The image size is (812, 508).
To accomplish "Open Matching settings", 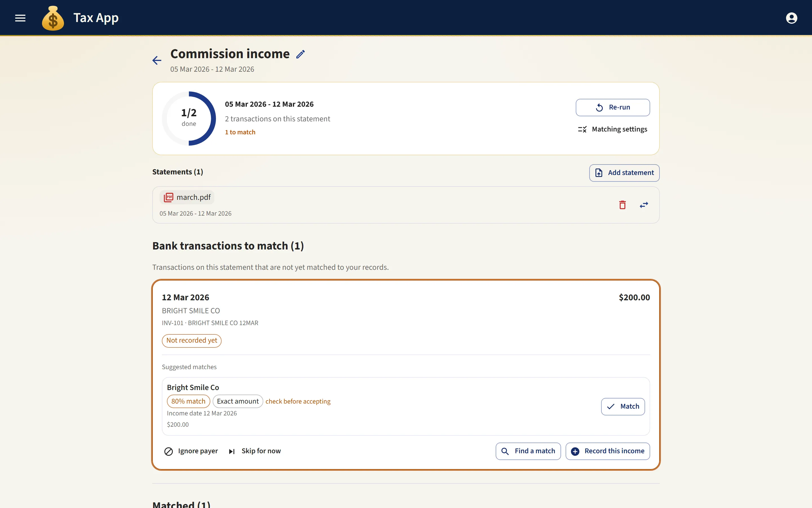I will (613, 129).
